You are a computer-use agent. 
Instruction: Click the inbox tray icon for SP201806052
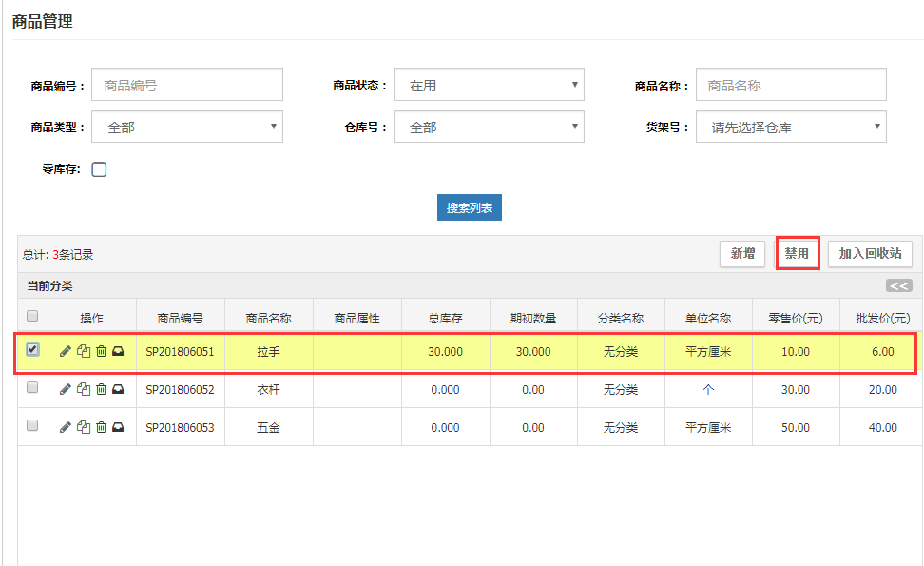click(x=118, y=389)
